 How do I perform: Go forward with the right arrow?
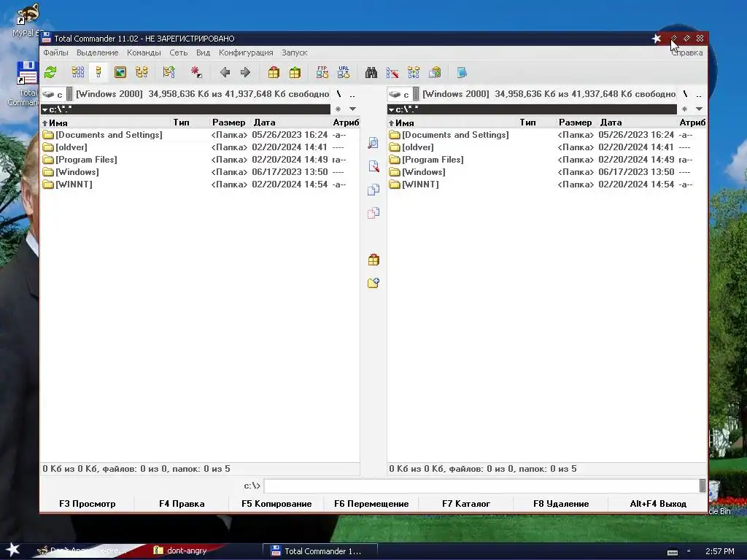[245, 72]
